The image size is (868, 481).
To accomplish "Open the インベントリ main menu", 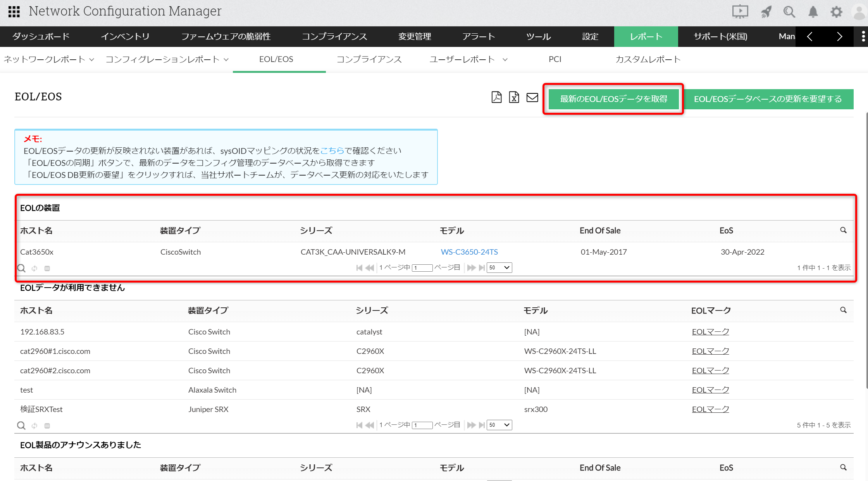I will coord(125,36).
